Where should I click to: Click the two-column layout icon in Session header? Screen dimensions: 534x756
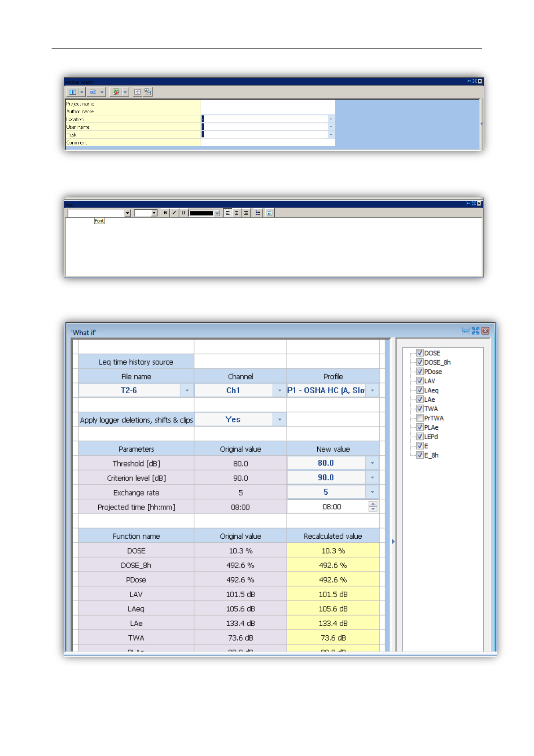click(x=137, y=92)
